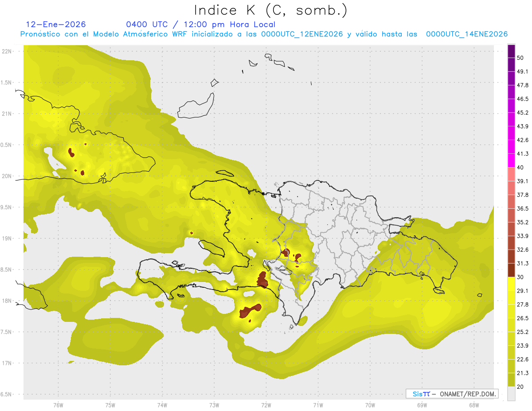Click the colorbar value '29.1'

pyautogui.click(x=523, y=291)
